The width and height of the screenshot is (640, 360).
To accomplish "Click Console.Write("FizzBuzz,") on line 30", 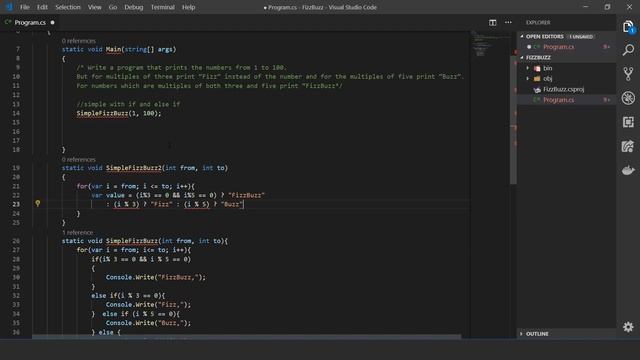I will [x=156, y=277].
